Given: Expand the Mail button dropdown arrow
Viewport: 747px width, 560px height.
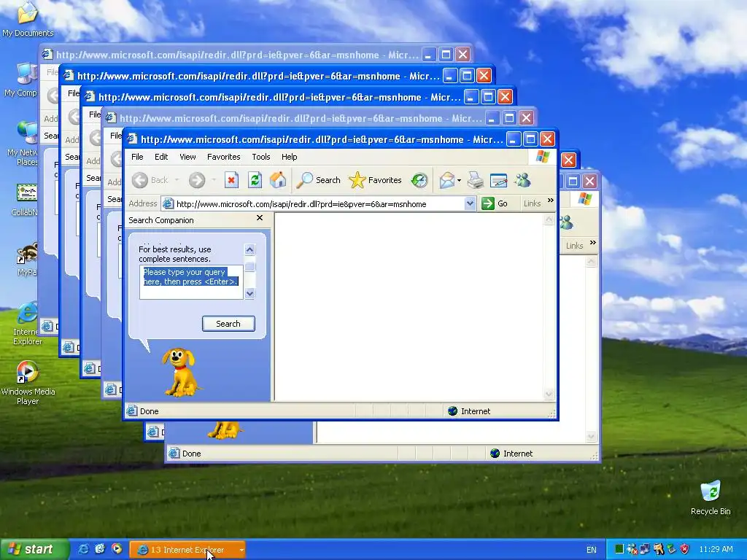Looking at the screenshot, I should point(460,180).
